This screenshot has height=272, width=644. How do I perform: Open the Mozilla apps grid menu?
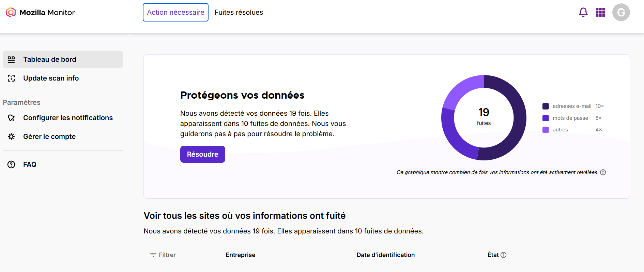click(600, 12)
